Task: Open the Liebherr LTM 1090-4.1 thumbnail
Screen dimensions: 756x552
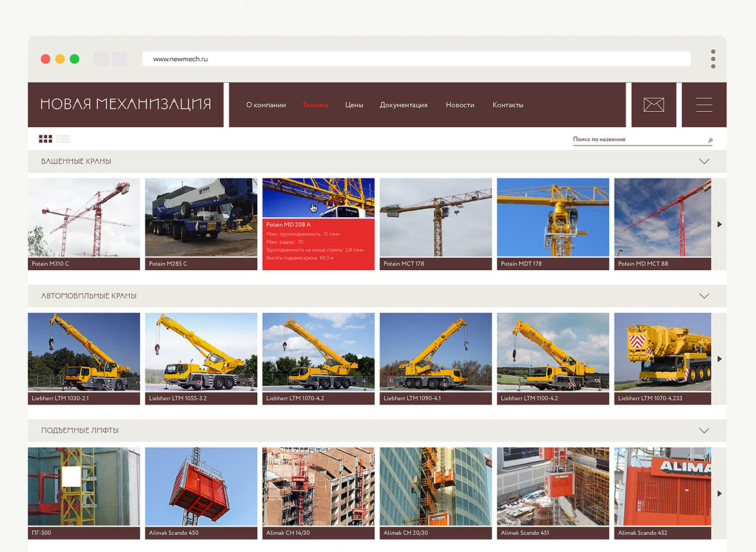Action: point(436,358)
